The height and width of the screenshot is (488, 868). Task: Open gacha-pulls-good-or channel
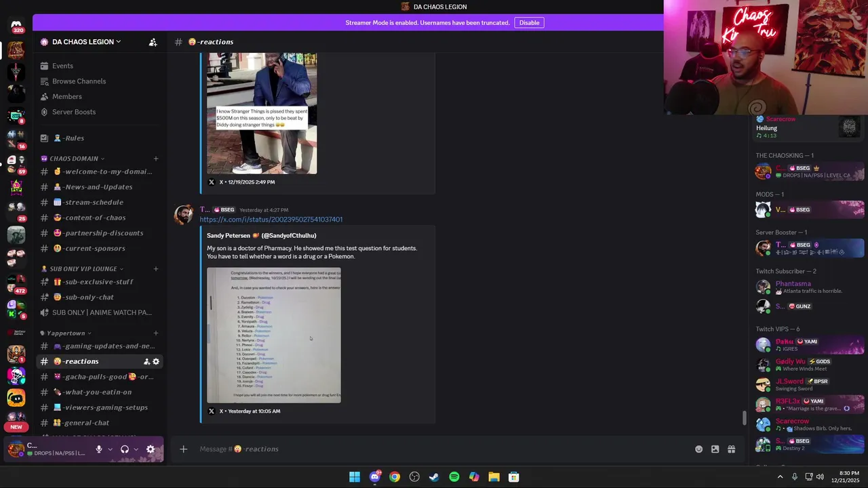[98, 377]
